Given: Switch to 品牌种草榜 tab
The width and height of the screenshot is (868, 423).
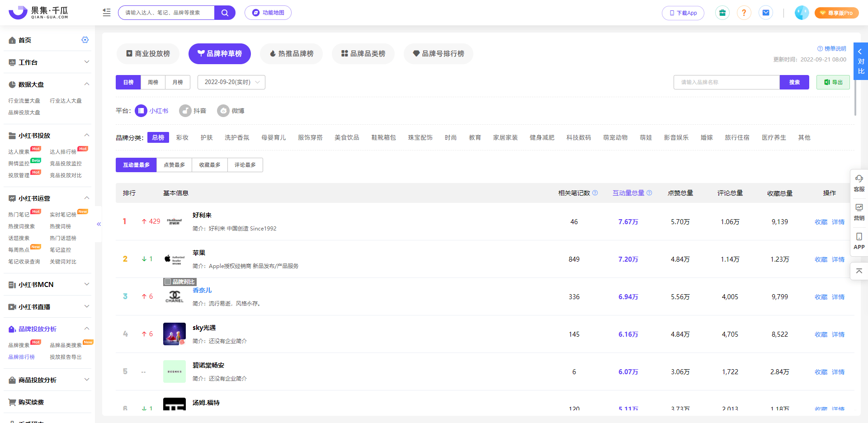Looking at the screenshot, I should pos(220,54).
